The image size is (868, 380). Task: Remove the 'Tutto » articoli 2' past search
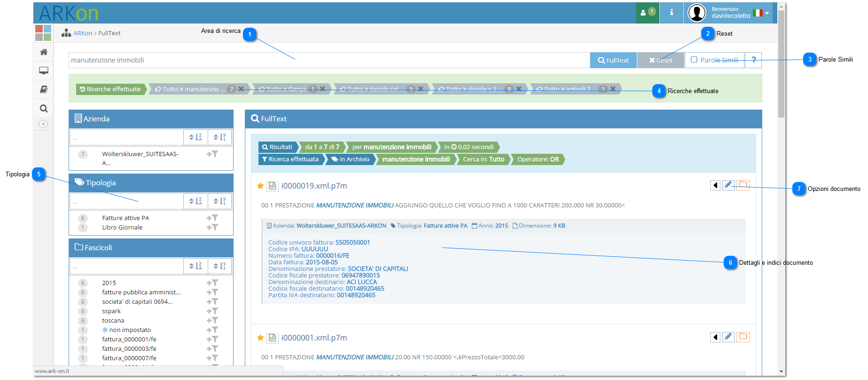click(613, 89)
